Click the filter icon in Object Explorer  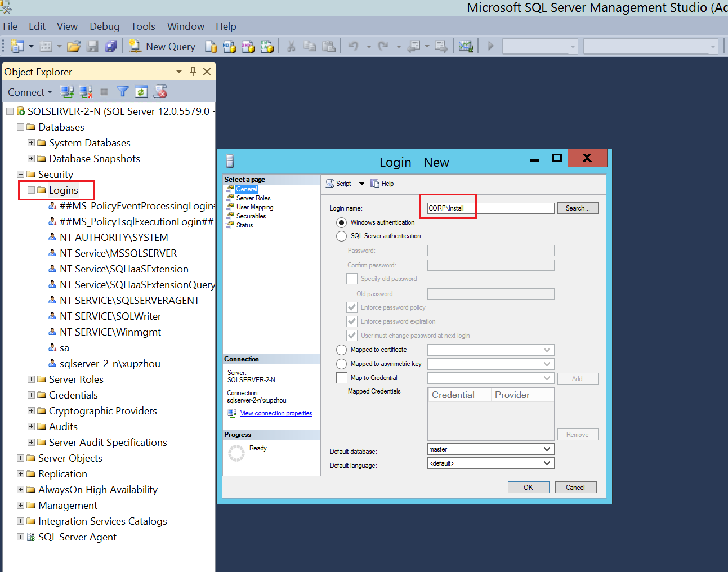[x=123, y=92]
